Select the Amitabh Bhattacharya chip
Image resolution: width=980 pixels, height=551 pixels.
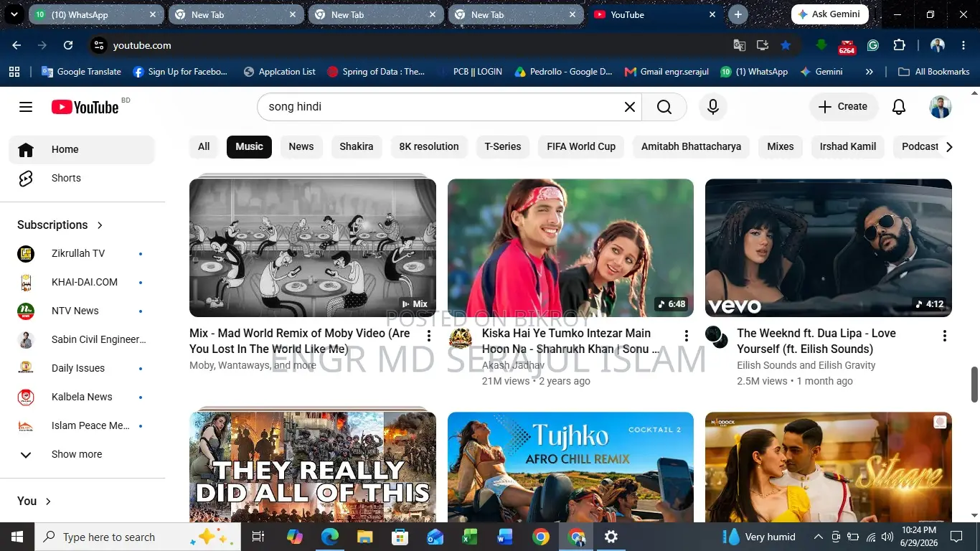click(691, 146)
